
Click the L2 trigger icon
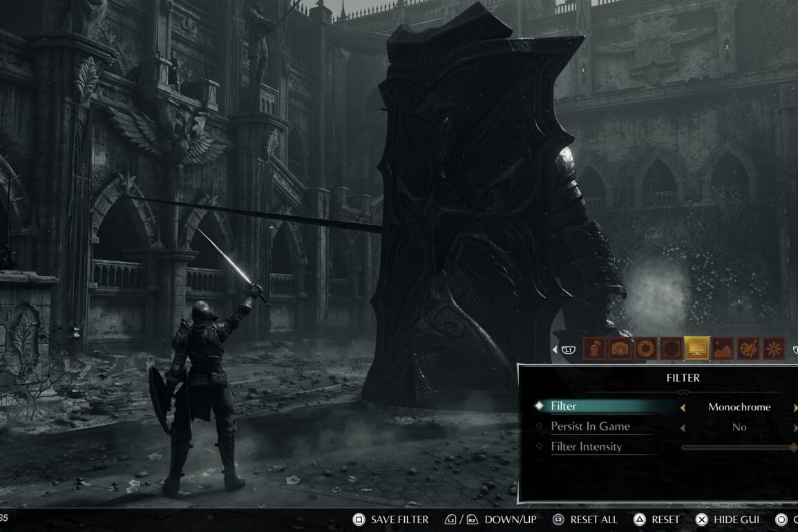click(450, 520)
